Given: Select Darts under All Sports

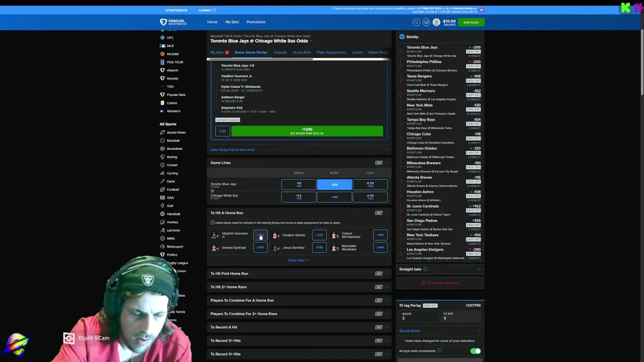Looking at the screenshot, I should point(171,182).
